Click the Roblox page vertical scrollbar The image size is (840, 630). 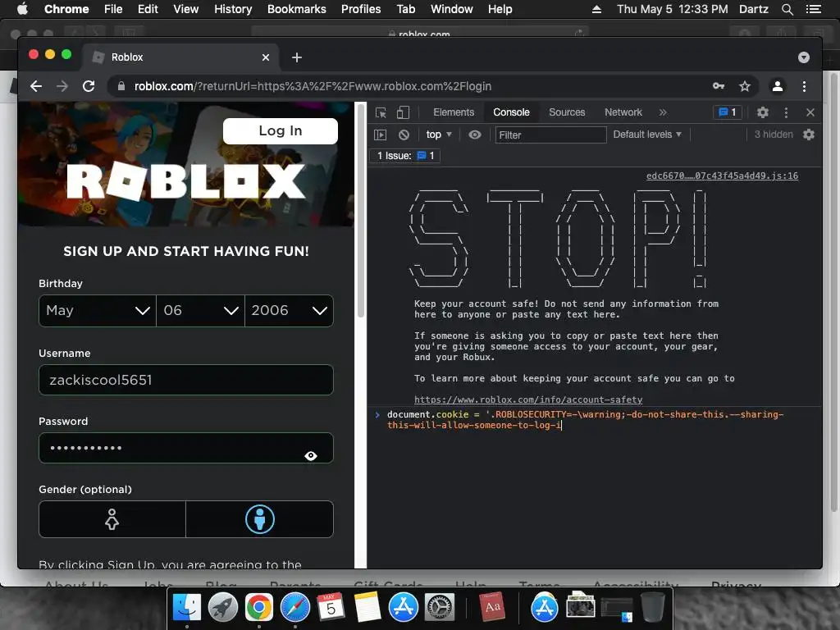click(361, 211)
